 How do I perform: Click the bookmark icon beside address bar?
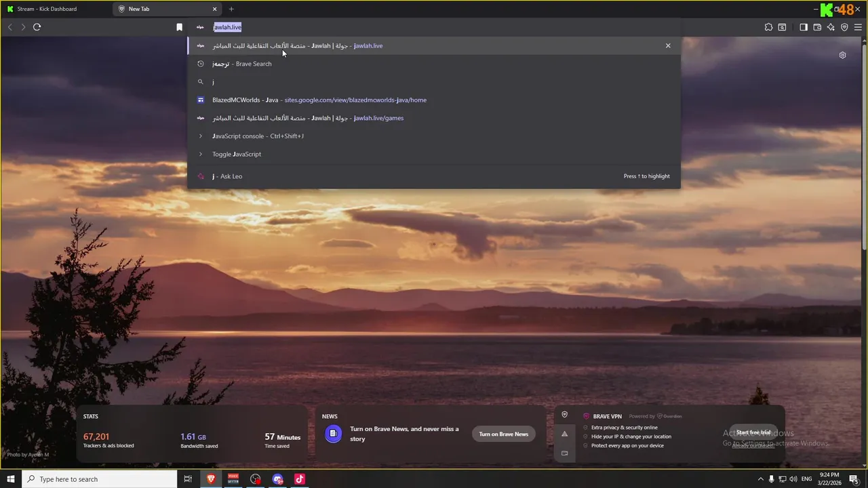(179, 27)
